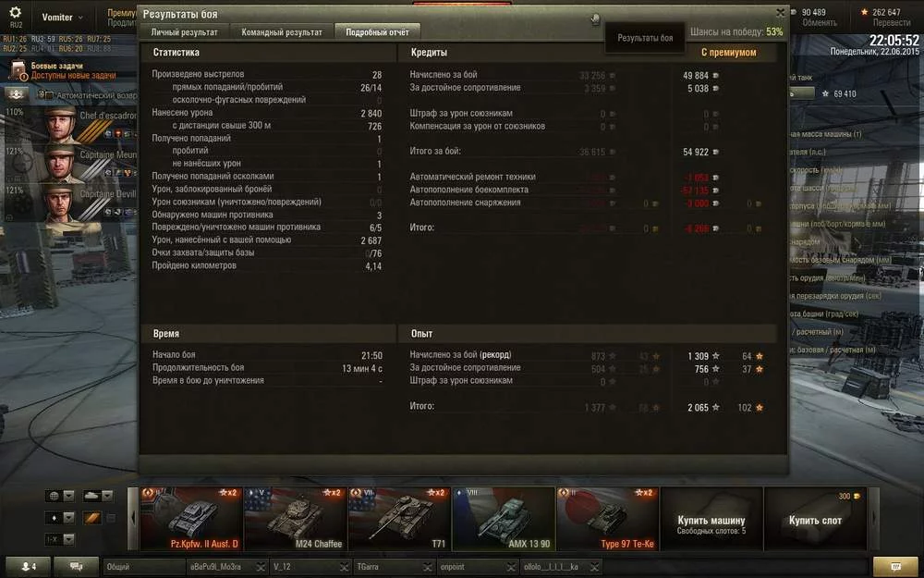Close the ollolo__l_l_l__ka chat tab
Screen dimensions: 924x578
[x=595, y=567]
